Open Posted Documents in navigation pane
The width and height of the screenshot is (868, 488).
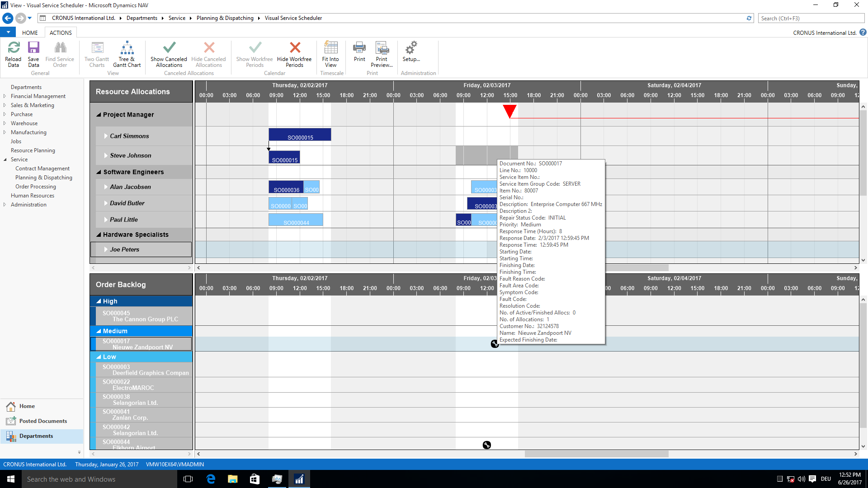[43, 421]
